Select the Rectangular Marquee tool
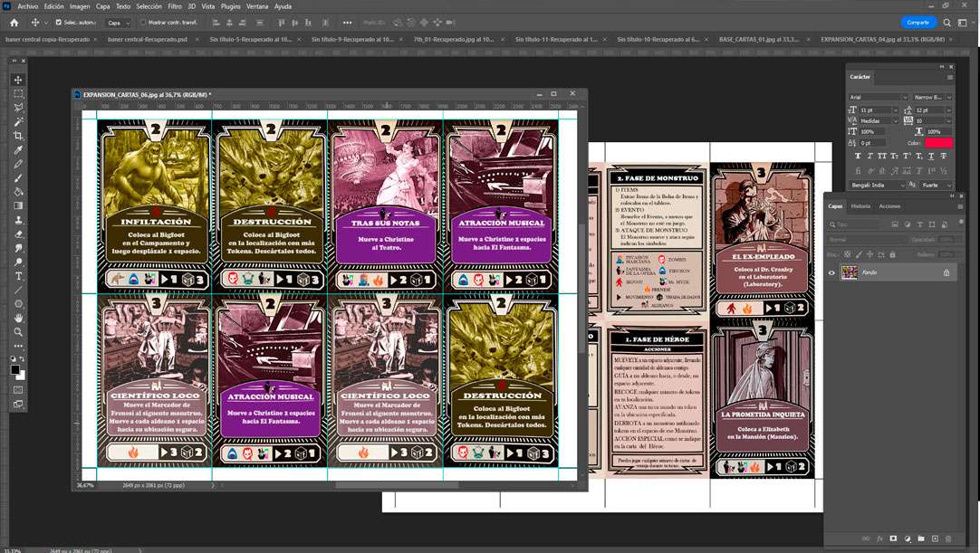980x553 pixels. coord(18,94)
